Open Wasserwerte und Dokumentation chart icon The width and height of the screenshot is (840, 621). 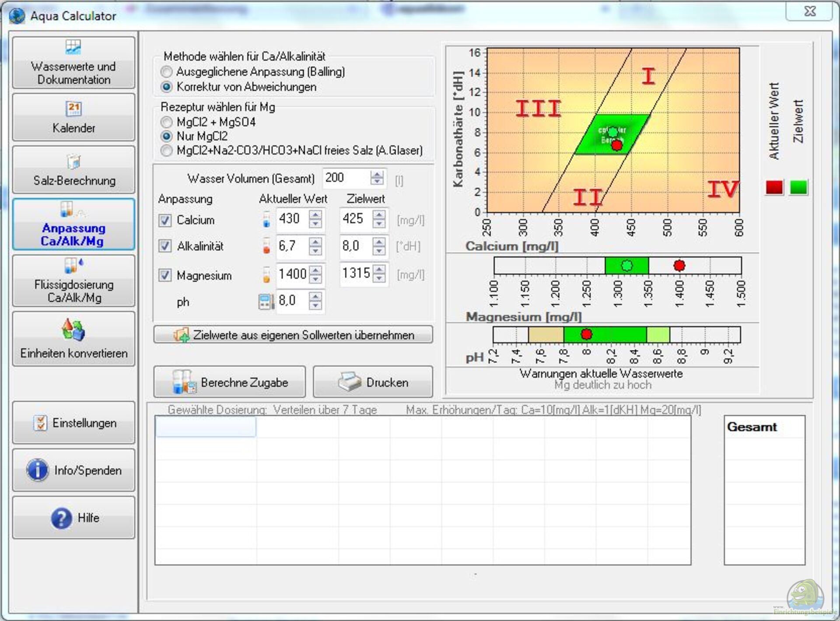coord(73,47)
